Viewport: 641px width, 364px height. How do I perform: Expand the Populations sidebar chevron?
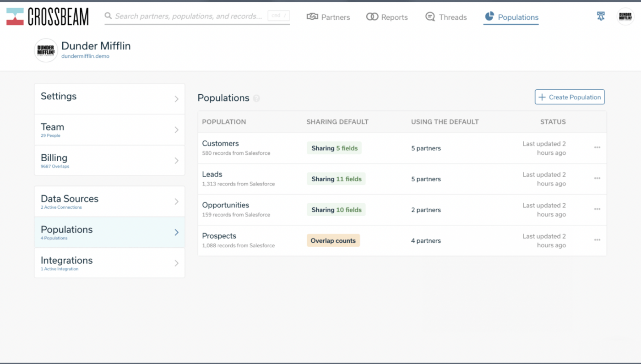point(176,233)
